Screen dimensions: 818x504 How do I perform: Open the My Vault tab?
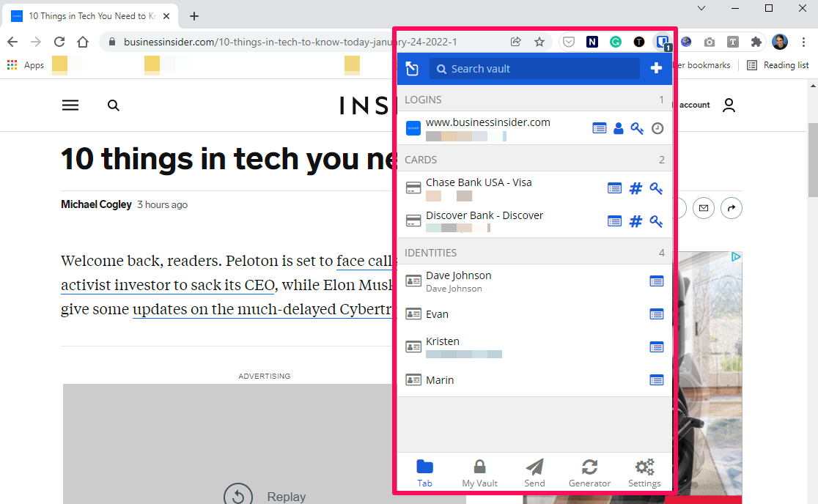(479, 472)
